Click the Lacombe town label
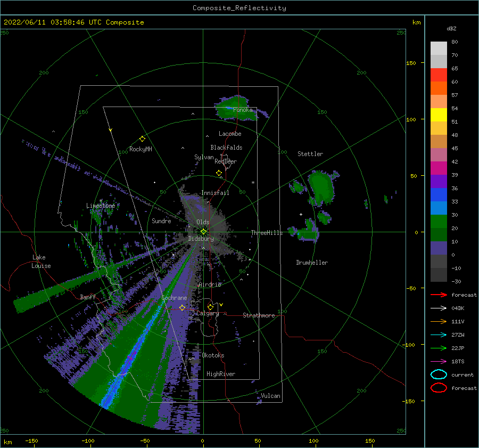This screenshot has height=448, width=479. [x=230, y=134]
